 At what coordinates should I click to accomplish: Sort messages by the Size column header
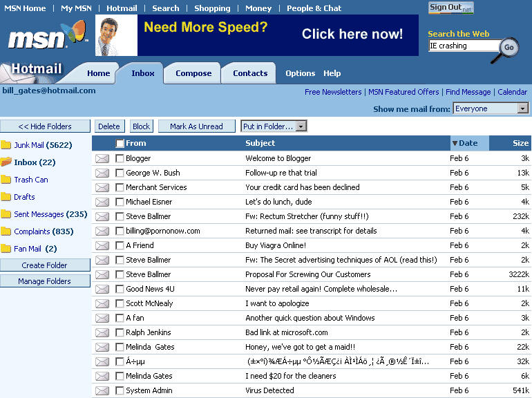point(520,143)
